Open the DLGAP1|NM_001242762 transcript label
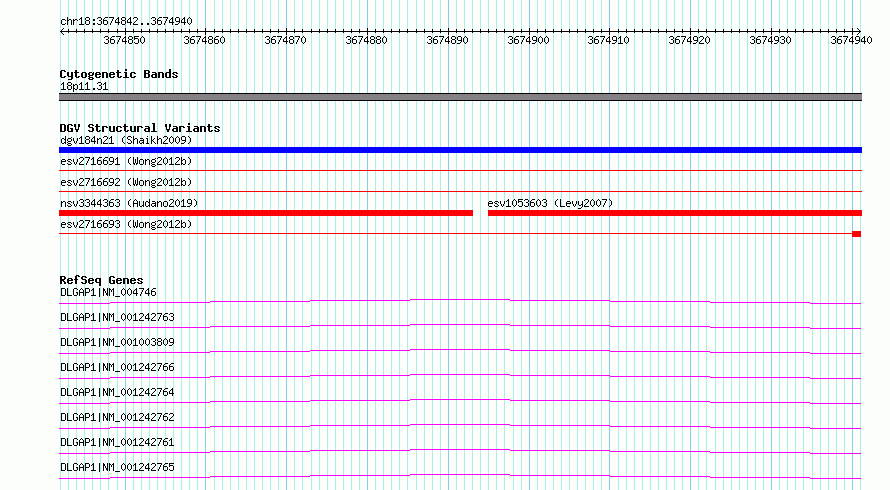Viewport: 890px width, 490px height. 117,417
